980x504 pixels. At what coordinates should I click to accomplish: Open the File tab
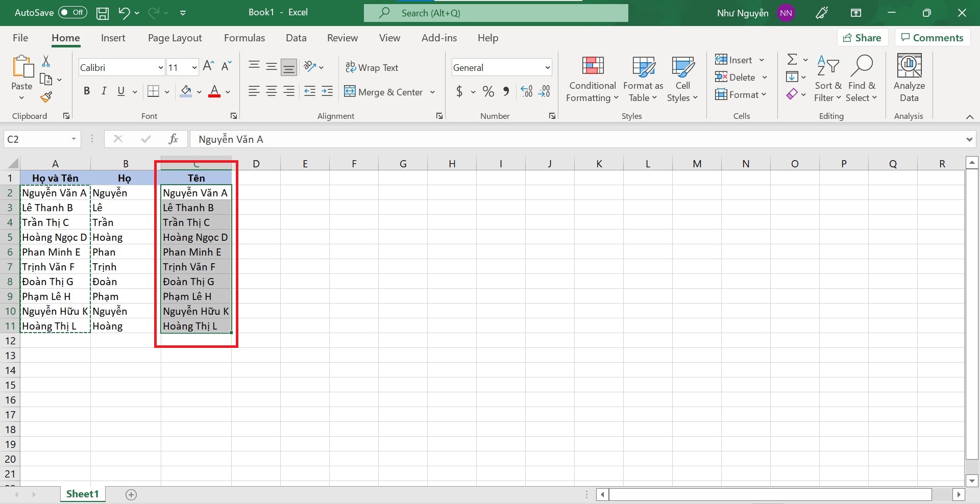point(20,38)
